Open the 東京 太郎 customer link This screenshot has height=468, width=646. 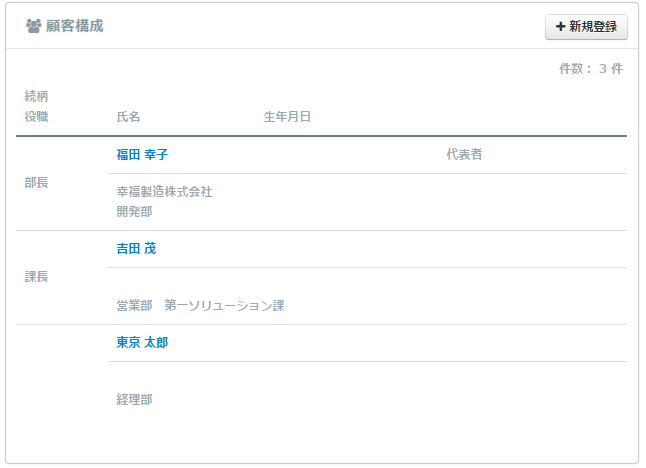(142, 342)
